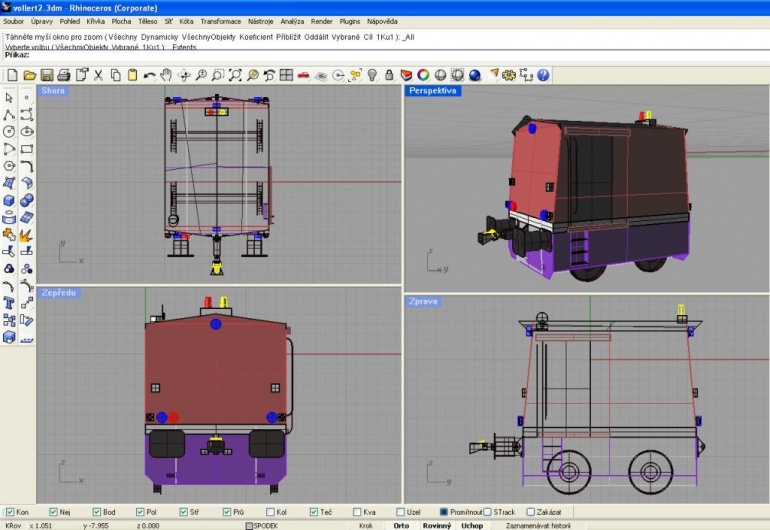Click the padlock Lock objects icon
The width and height of the screenshot is (770, 530).
tap(389, 75)
